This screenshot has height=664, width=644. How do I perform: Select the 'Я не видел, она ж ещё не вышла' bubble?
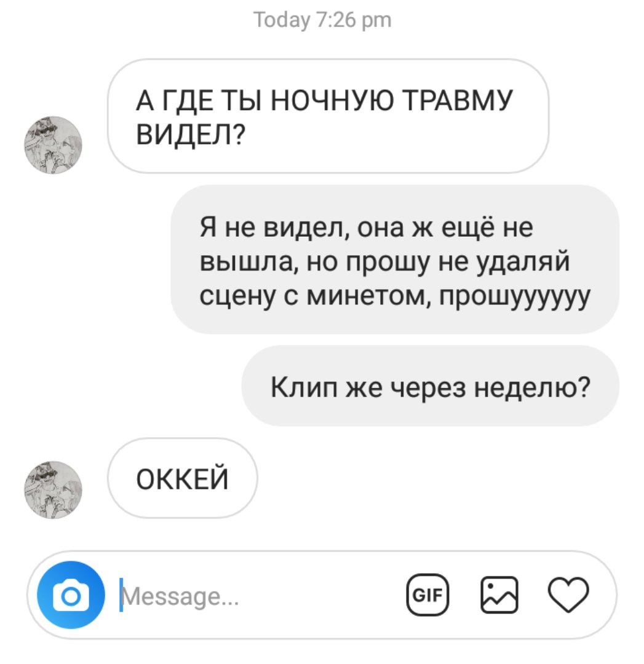[x=395, y=259]
